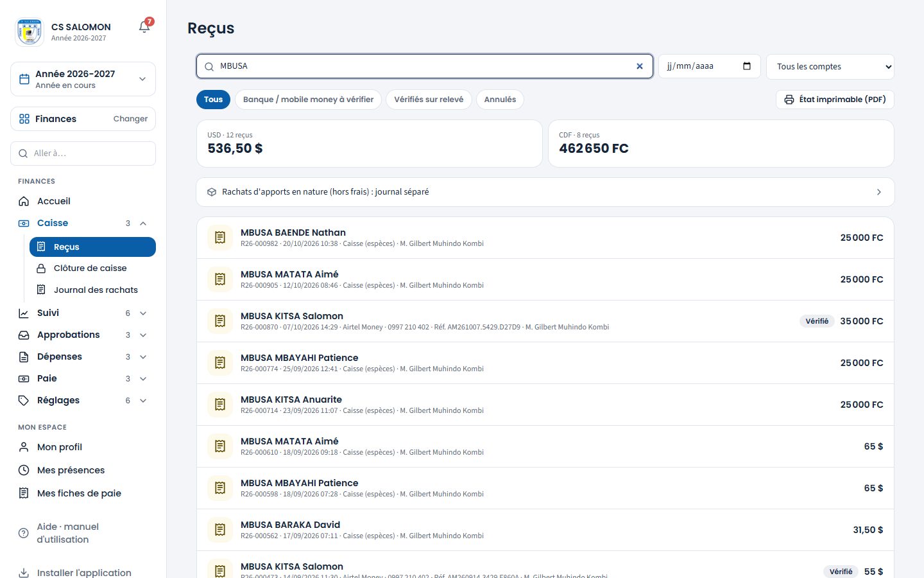Click Changer next to Finances
Image resolution: width=924 pixels, height=578 pixels.
coord(130,119)
